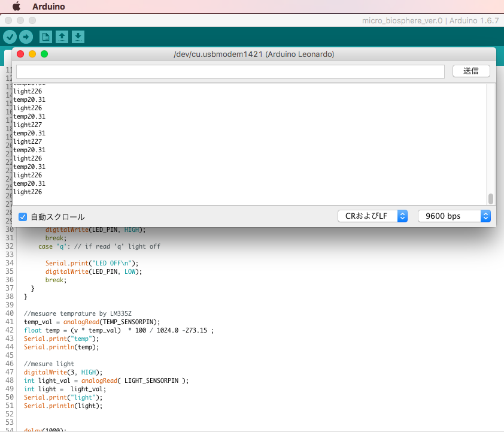Click the //mesure light comment
Image resolution: width=504 pixels, height=432 pixels.
(49, 364)
